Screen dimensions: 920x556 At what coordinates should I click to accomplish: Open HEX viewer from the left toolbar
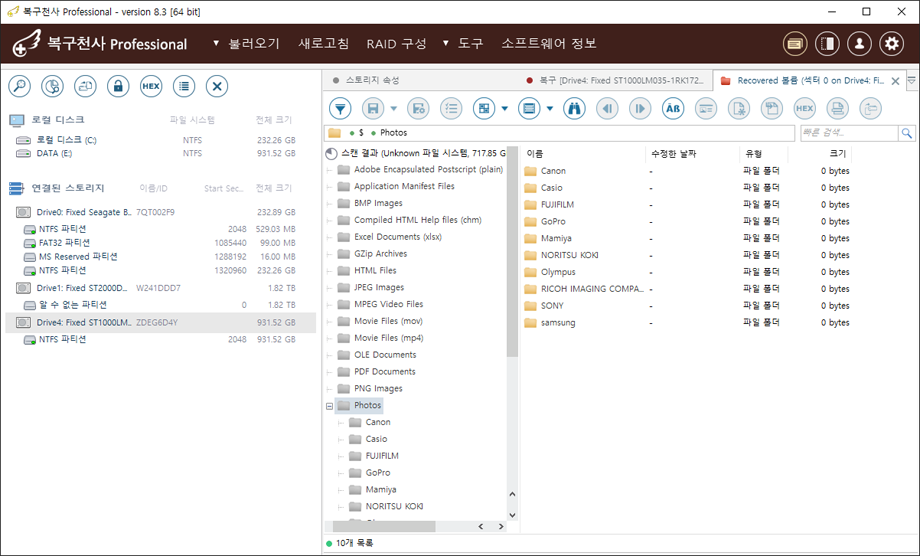[x=151, y=86]
